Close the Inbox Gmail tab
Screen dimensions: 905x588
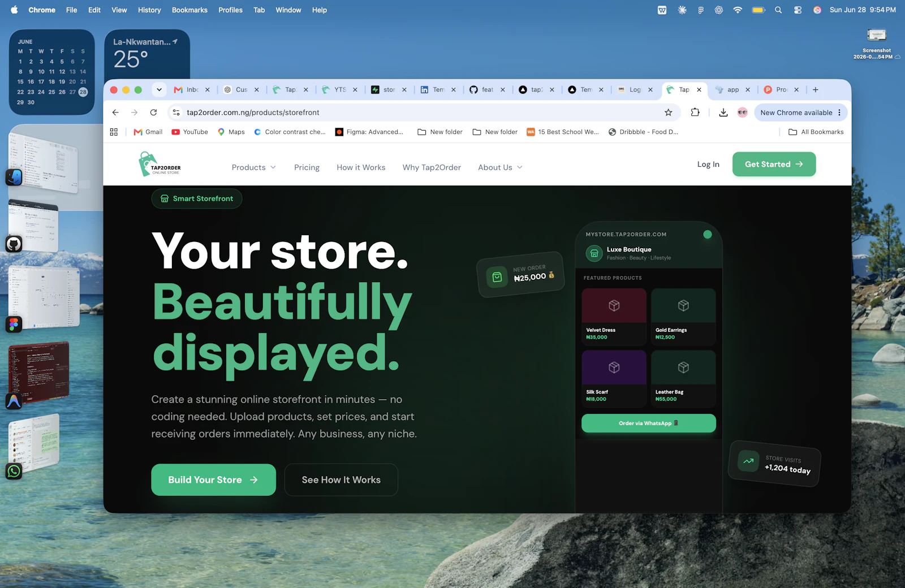pos(208,89)
